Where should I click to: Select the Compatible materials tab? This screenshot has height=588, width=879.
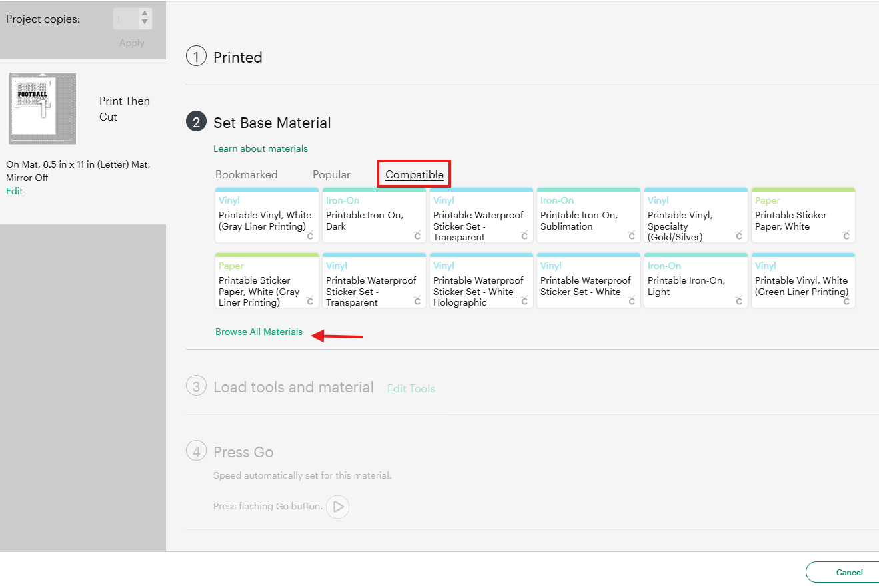pos(415,174)
